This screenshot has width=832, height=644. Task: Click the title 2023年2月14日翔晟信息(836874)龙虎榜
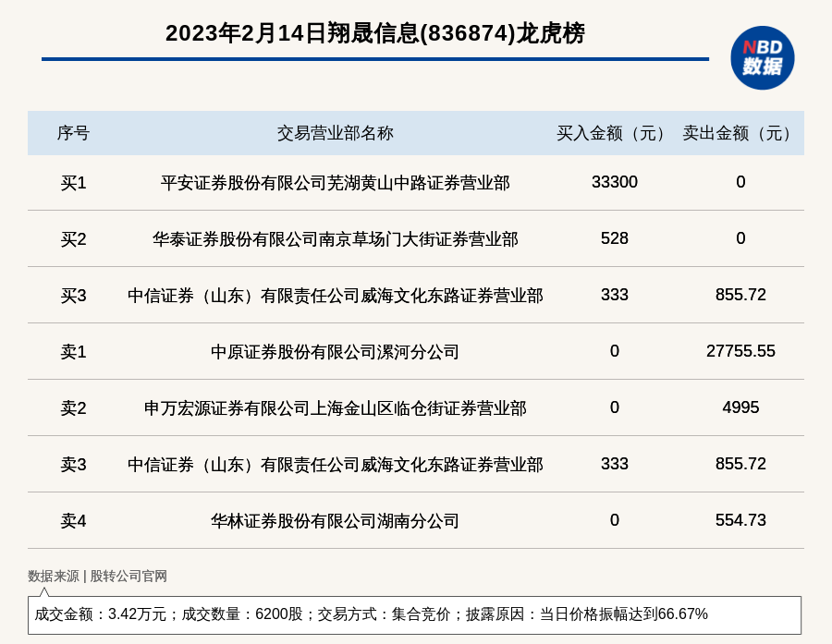coord(375,33)
